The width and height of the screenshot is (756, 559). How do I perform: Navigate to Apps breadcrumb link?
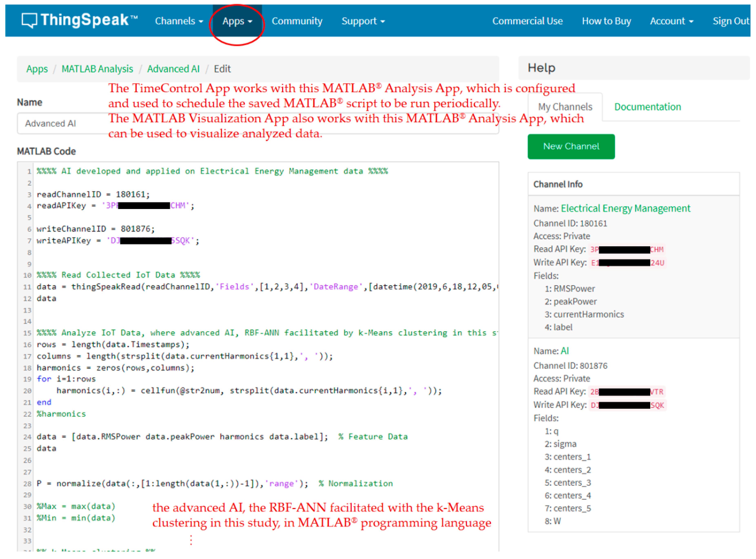[x=37, y=69]
